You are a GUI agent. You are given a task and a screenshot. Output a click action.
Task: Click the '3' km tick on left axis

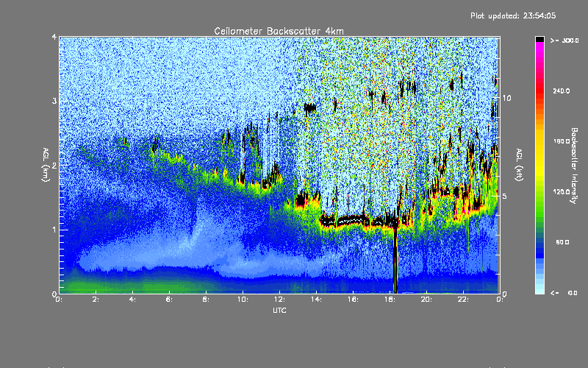54,101
